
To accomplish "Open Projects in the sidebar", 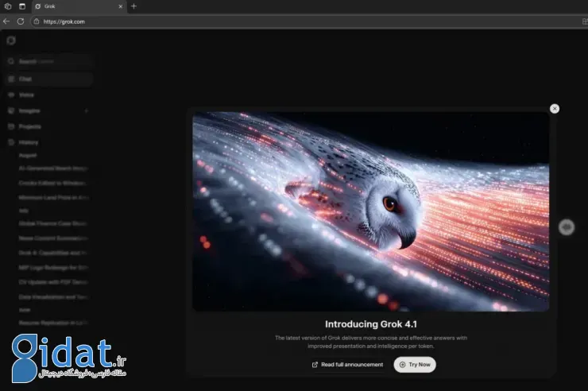I will tap(30, 126).
